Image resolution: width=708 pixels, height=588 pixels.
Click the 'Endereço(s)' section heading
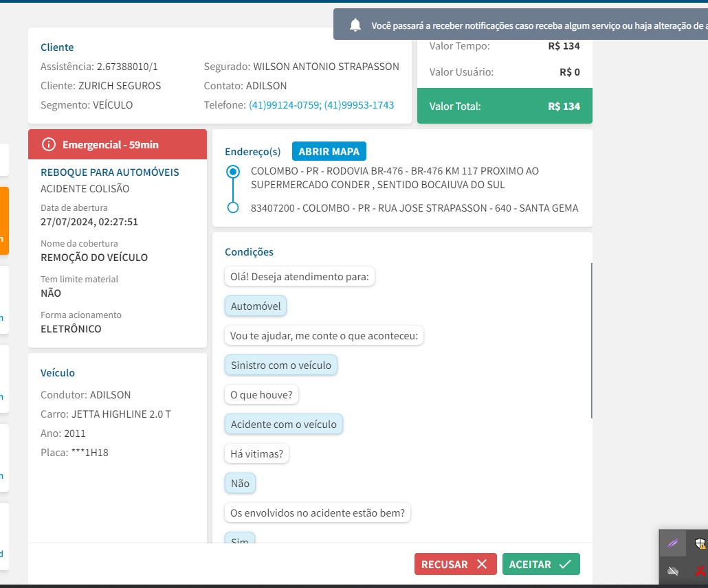tap(253, 152)
